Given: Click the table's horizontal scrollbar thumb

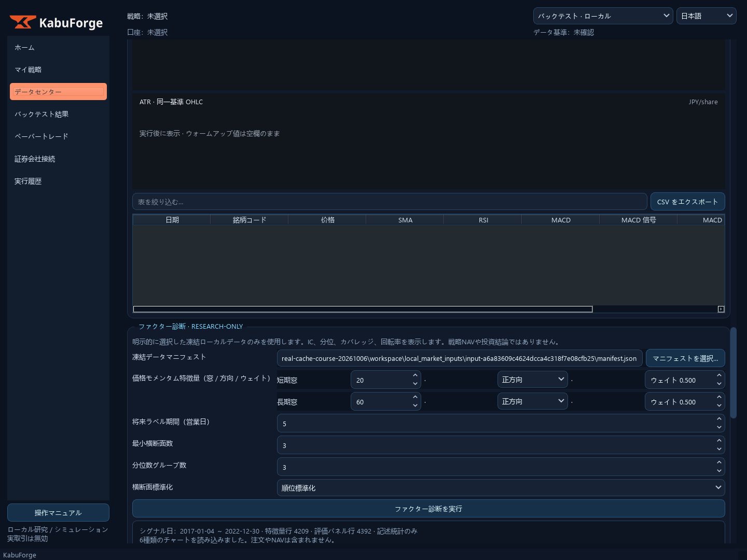Looking at the screenshot, I should 363,309.
